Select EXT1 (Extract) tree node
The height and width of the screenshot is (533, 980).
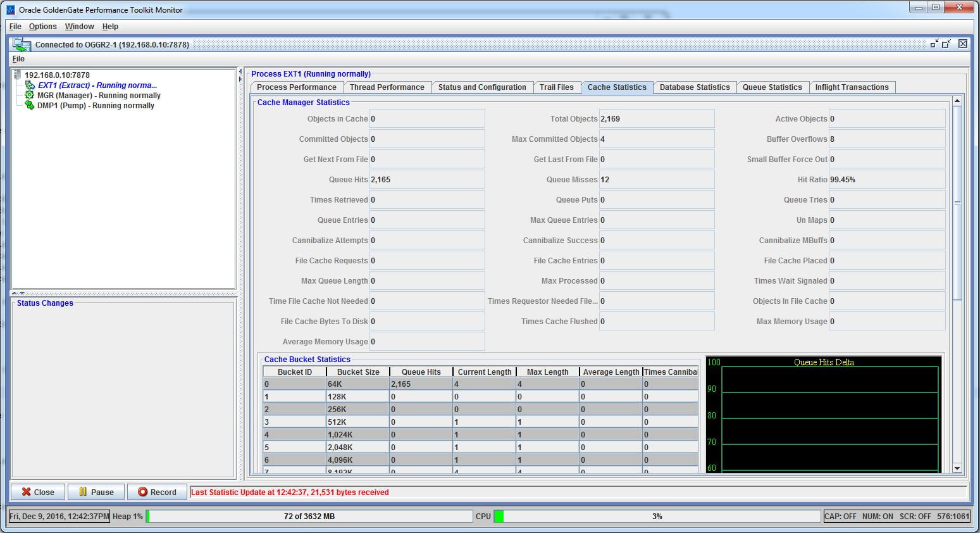97,85
